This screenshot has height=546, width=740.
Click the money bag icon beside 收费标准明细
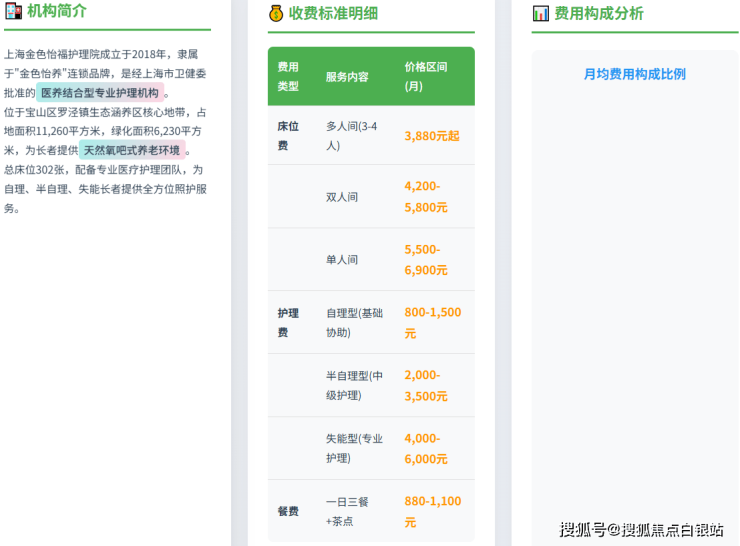[x=277, y=13]
